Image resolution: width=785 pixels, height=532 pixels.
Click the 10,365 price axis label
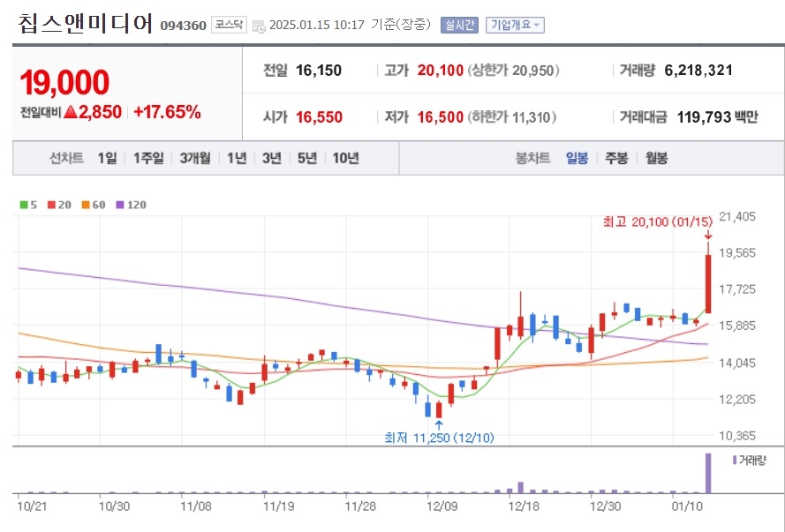[737, 436]
